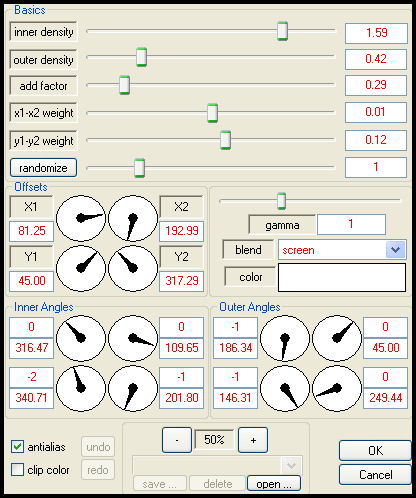Click the open... preset button
The height and width of the screenshot is (498, 416).
coord(274,483)
